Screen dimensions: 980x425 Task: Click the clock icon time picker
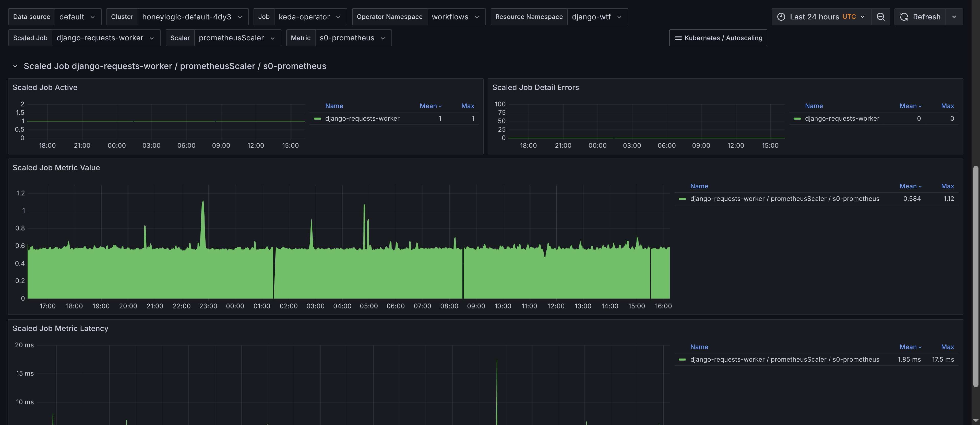point(781,17)
